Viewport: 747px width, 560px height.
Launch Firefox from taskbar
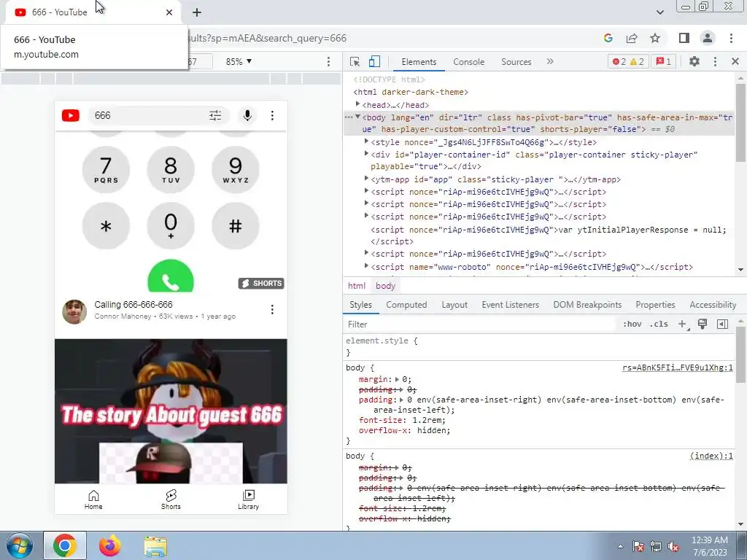110,545
